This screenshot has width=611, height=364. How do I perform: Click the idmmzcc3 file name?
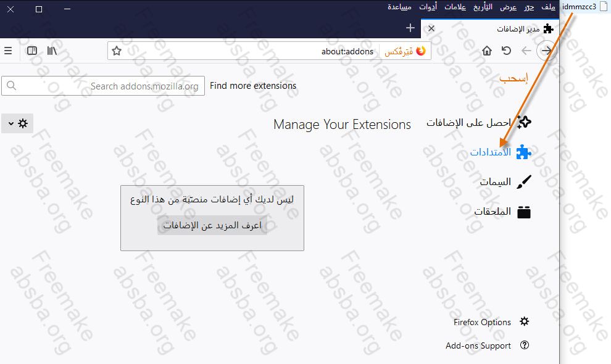tap(579, 7)
